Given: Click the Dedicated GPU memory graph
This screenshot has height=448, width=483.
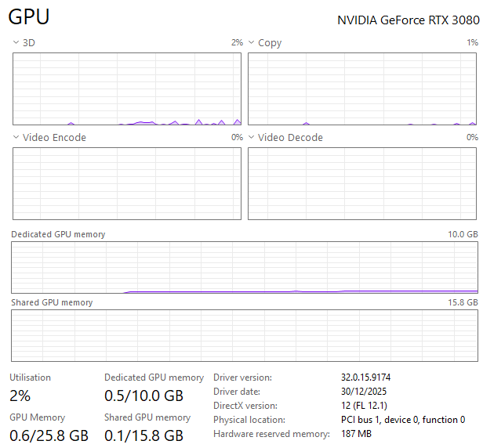Looking at the screenshot, I should click(244, 267).
